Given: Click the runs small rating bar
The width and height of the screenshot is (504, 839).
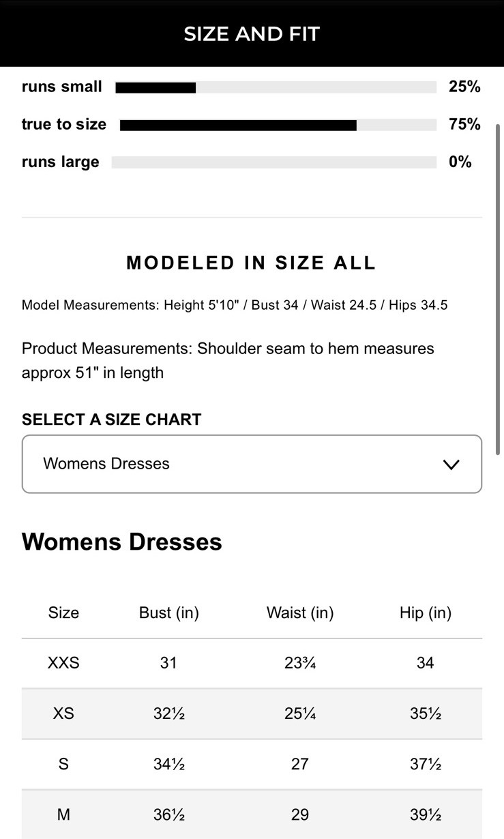Looking at the screenshot, I should pos(276,87).
